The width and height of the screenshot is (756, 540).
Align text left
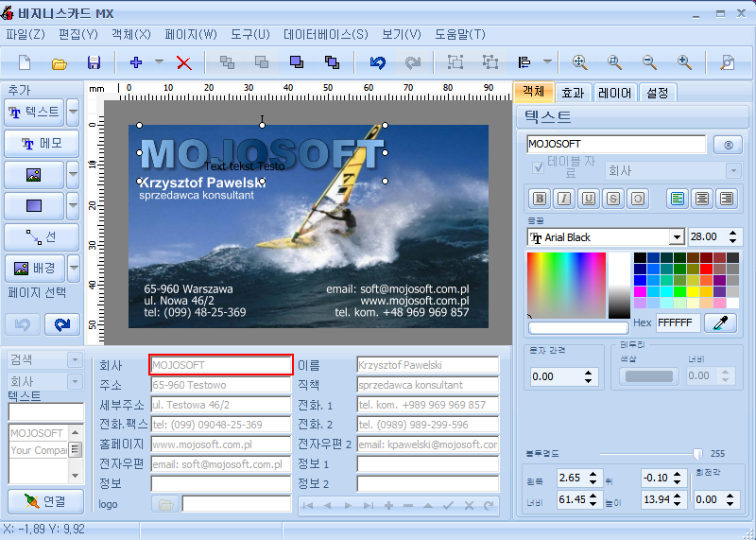[x=678, y=199]
